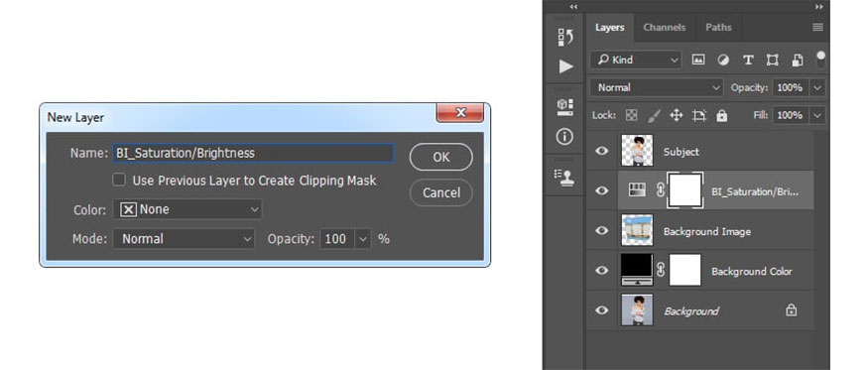The width and height of the screenshot is (868, 370).
Task: Open the History panel icon
Action: (x=564, y=37)
